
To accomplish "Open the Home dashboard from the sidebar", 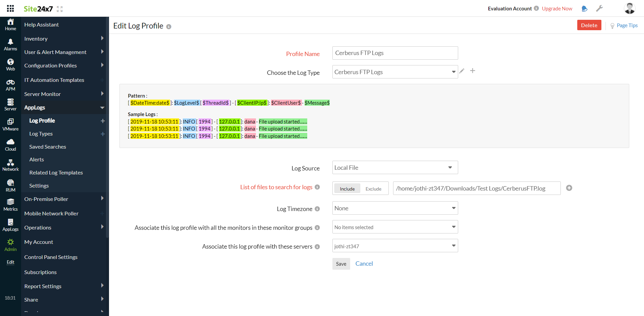I will (x=10, y=23).
